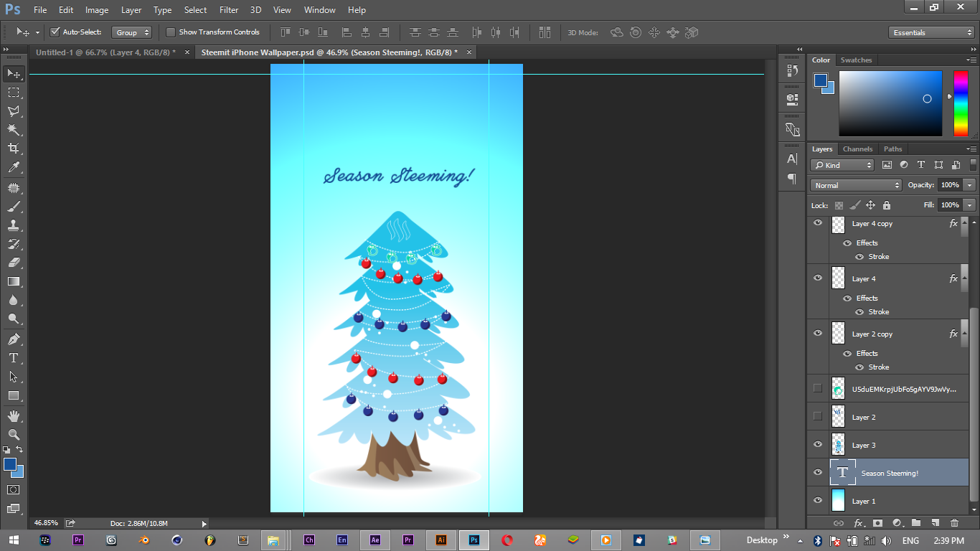This screenshot has height=551, width=980.
Task: Collapse Layer 4 effects via fx arrow
Action: (965, 278)
